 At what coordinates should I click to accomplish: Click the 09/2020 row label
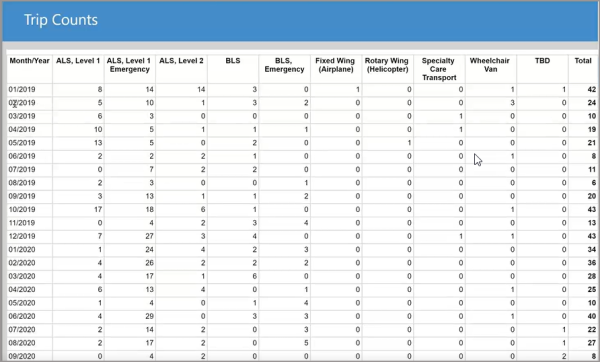click(x=22, y=356)
